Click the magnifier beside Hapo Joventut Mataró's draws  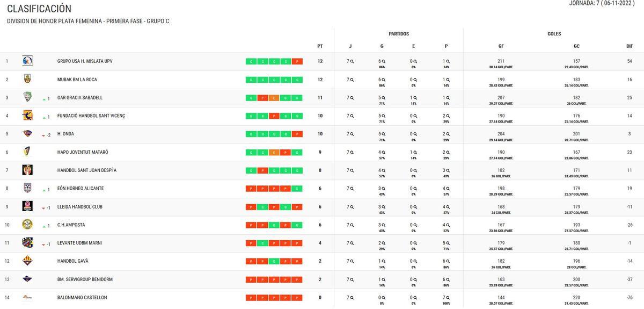click(x=415, y=152)
